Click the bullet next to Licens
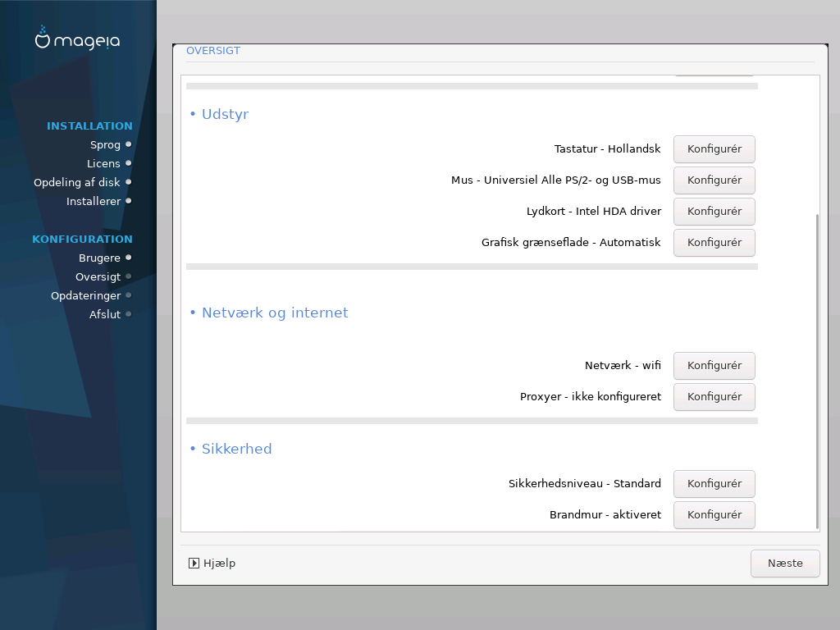 point(129,163)
